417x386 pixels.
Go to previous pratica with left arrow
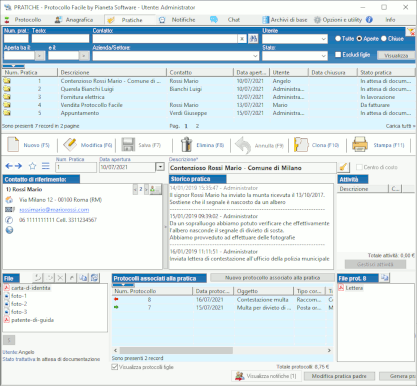[9, 166]
